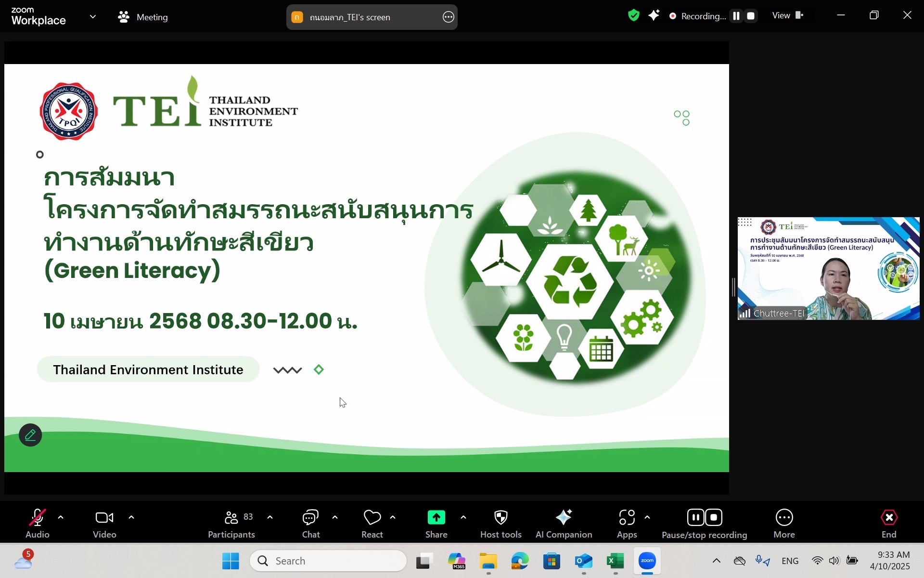This screenshot has height=578, width=924.
Task: Open the Chat panel
Action: click(x=310, y=524)
